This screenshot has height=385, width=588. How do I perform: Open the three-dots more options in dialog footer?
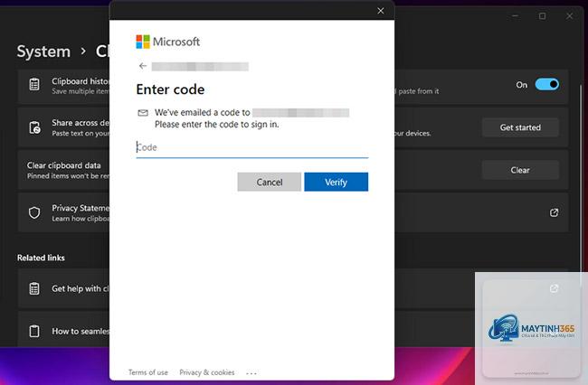[251, 373]
